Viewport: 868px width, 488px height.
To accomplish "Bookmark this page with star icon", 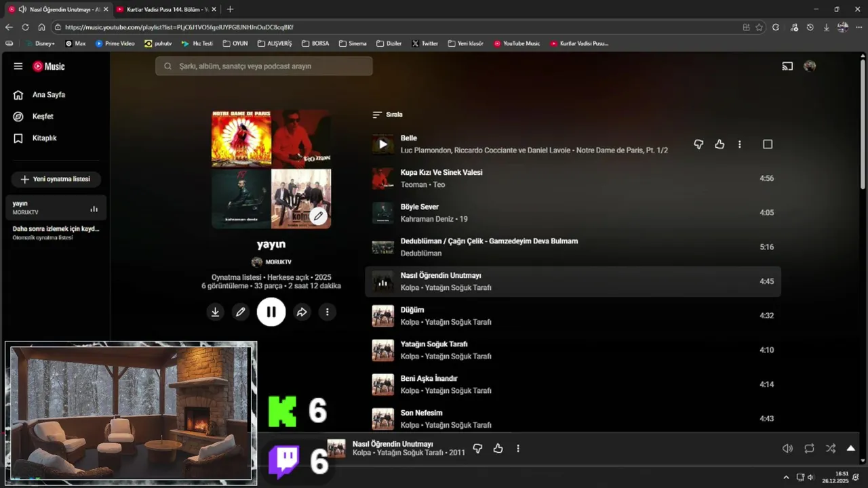I will (x=759, y=27).
